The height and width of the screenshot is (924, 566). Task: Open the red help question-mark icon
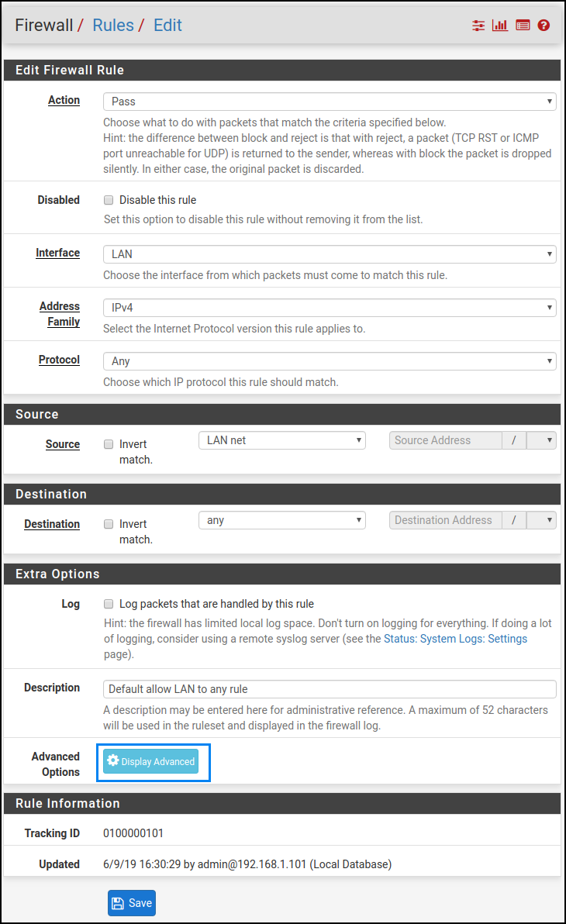pos(544,26)
